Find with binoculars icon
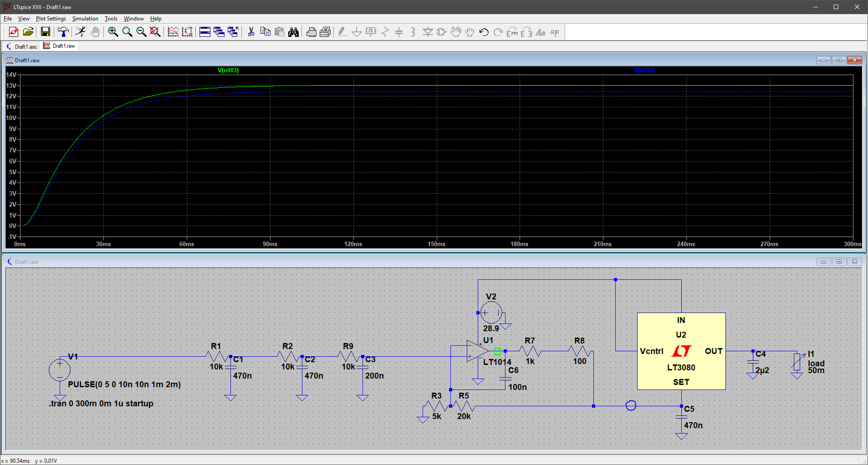The width and height of the screenshot is (868, 465). (294, 32)
